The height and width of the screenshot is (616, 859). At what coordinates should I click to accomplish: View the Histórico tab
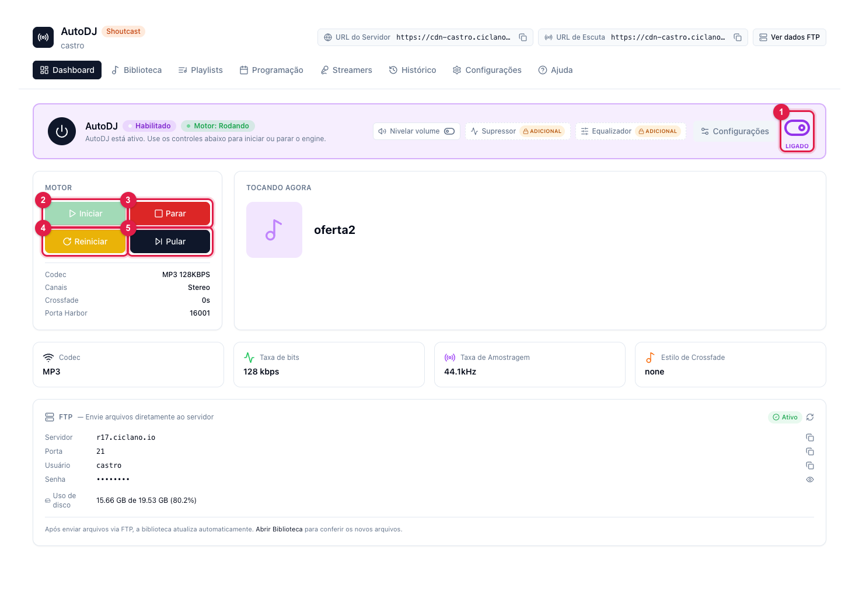[x=413, y=70]
